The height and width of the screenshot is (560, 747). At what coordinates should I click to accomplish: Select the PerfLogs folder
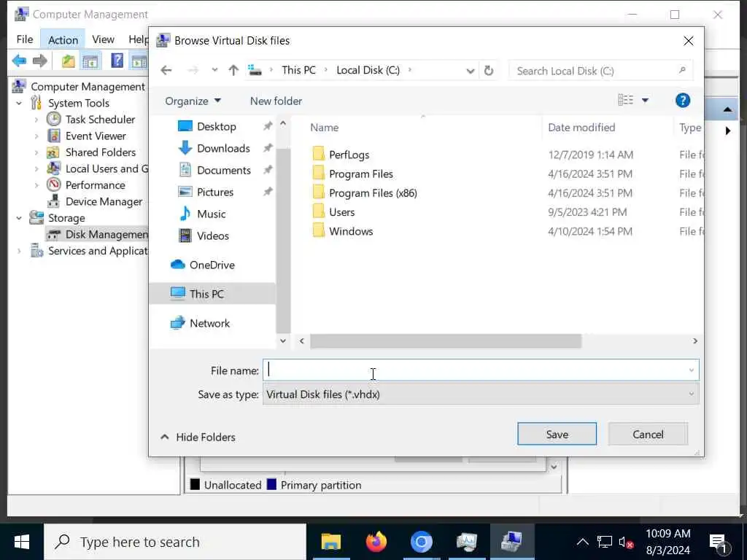coord(349,155)
